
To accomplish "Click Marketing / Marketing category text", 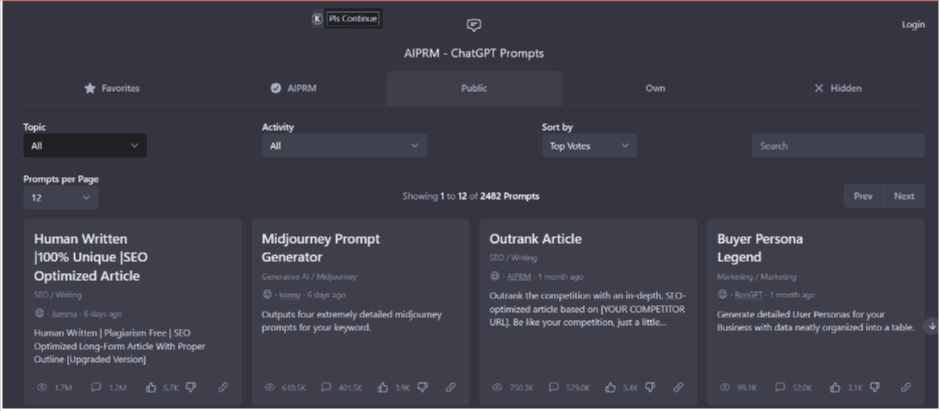I will point(757,277).
